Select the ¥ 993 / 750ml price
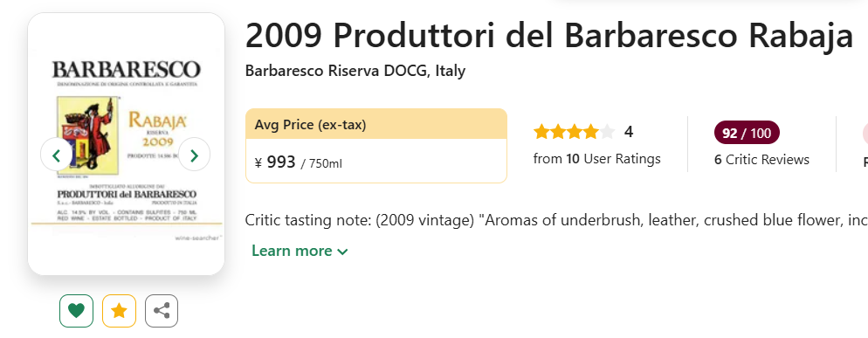The image size is (868, 338). [299, 162]
